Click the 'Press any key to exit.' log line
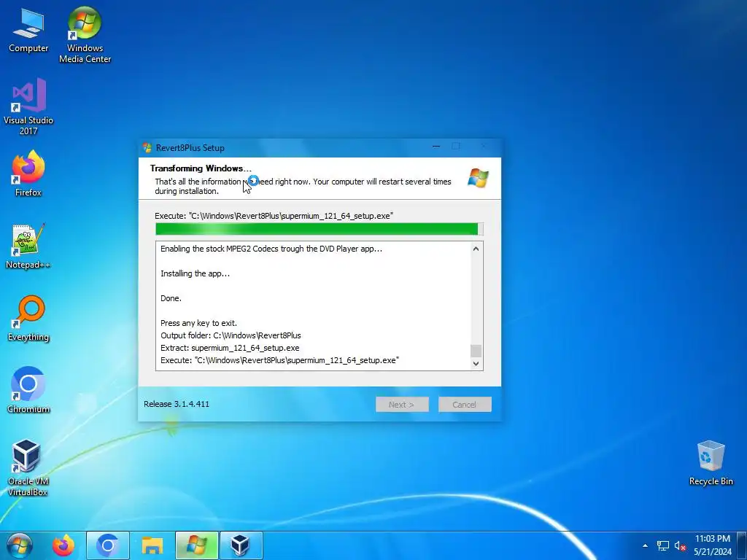Viewport: 747px width, 560px height. [x=198, y=323]
